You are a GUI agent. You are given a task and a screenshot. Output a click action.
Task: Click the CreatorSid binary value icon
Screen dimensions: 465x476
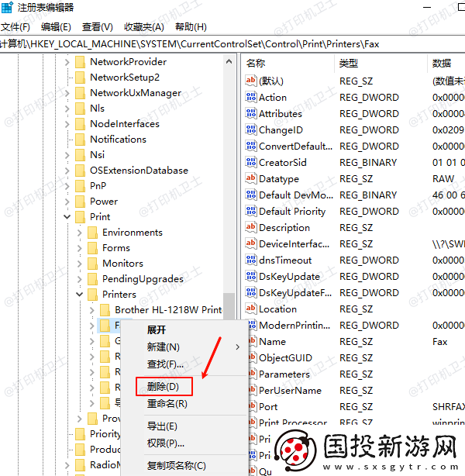click(x=251, y=162)
